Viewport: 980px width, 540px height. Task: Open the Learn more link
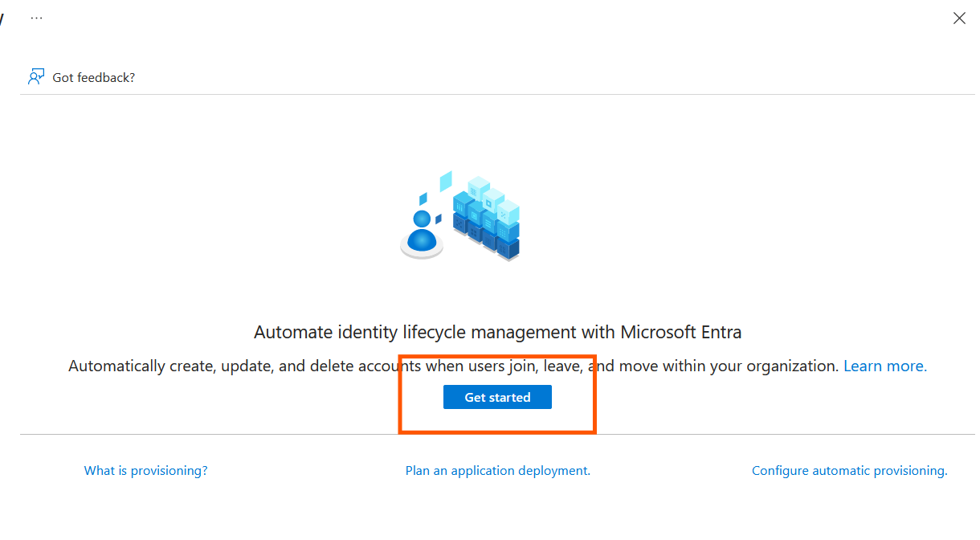pos(884,366)
